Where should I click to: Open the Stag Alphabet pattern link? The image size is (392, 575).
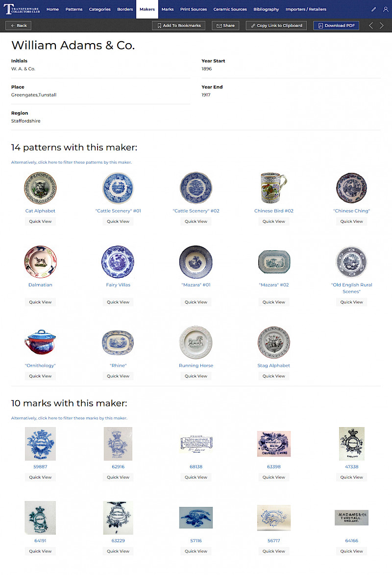[x=274, y=365]
